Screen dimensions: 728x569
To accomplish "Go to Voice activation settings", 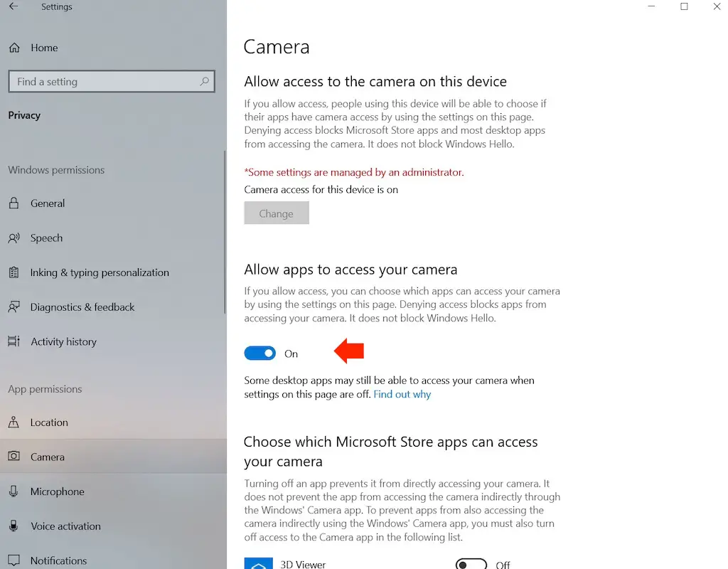I will click(x=65, y=526).
